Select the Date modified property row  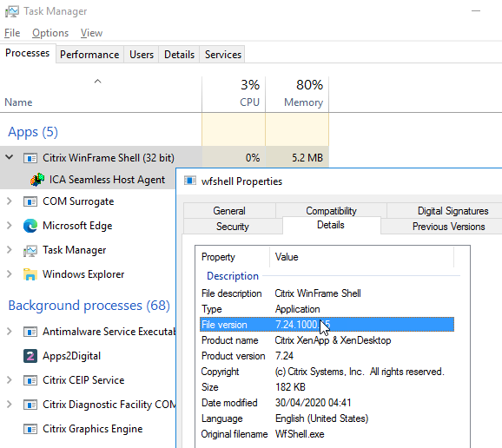(x=327, y=403)
